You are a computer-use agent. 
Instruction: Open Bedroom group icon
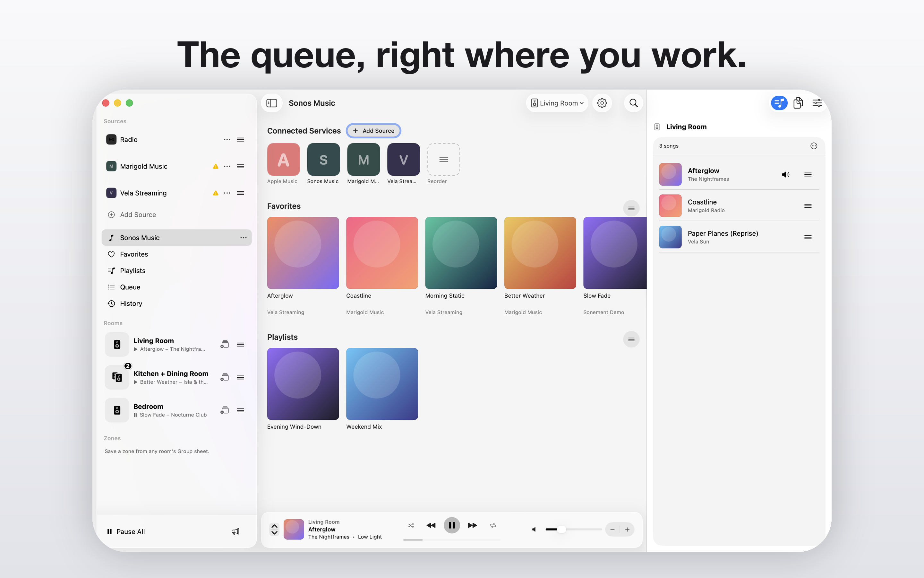[225, 410]
